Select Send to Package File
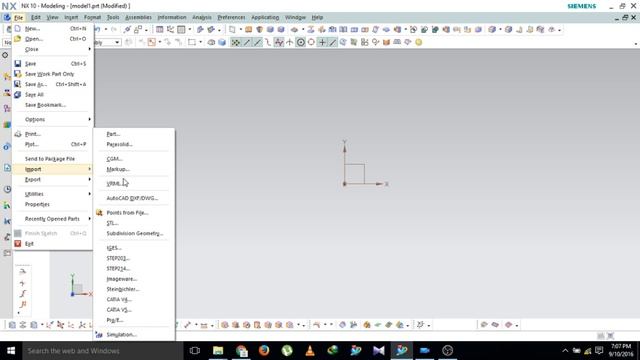Viewport: 640px width, 360px height. pyautogui.click(x=53, y=159)
